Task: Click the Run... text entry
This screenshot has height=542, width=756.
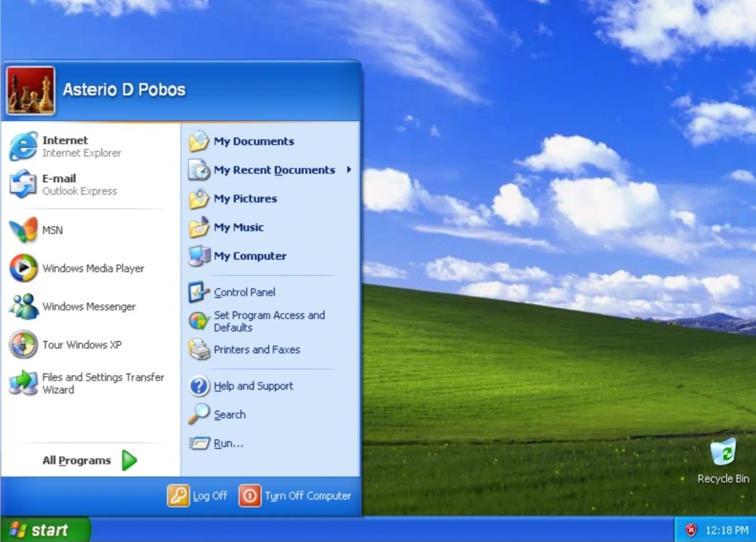Action: (x=228, y=443)
